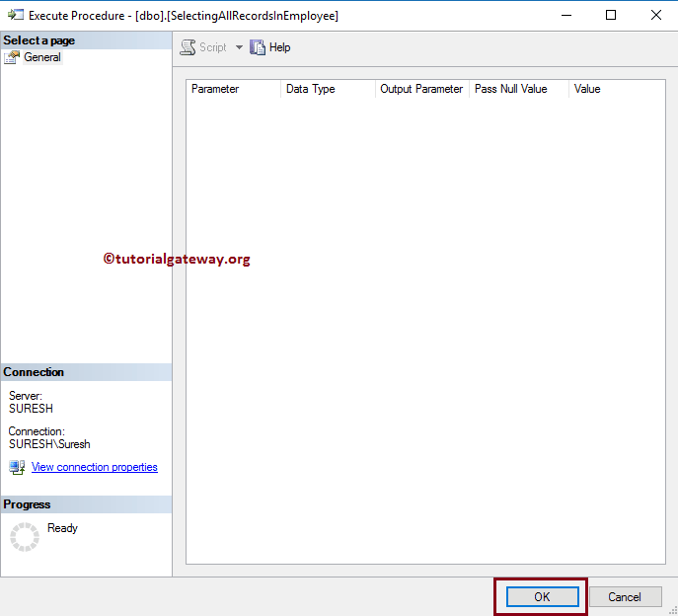Click the Ready progress spinner

click(x=25, y=537)
